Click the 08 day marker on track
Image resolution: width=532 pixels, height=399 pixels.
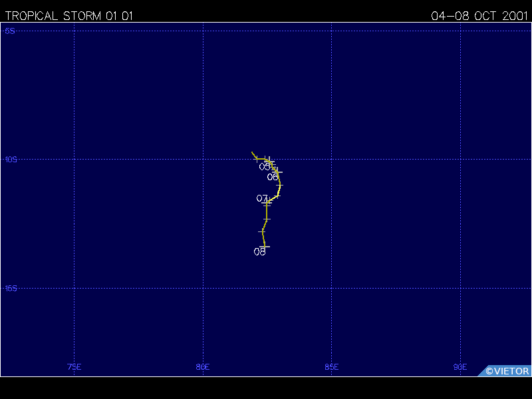point(259,252)
